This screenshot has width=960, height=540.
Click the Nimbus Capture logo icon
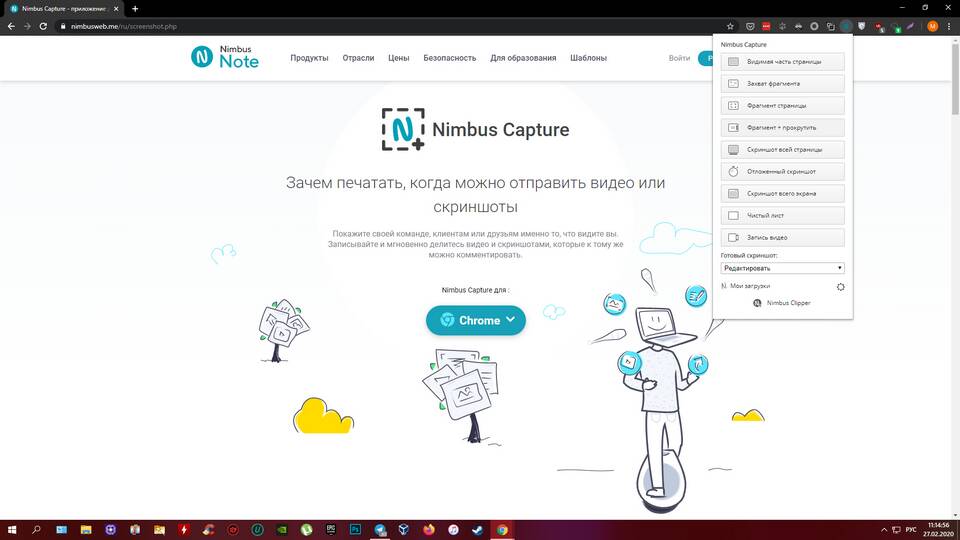403,129
